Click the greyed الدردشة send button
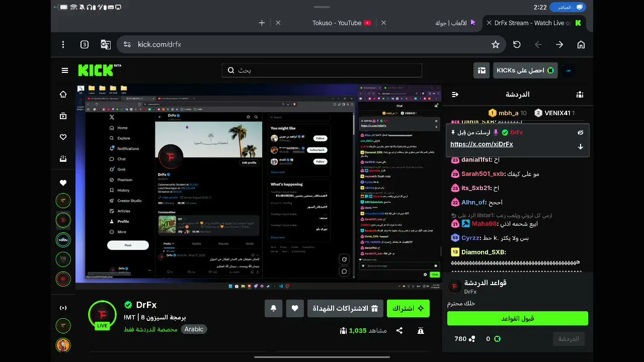Screen dimensions: 644x362 [x=569, y=339]
